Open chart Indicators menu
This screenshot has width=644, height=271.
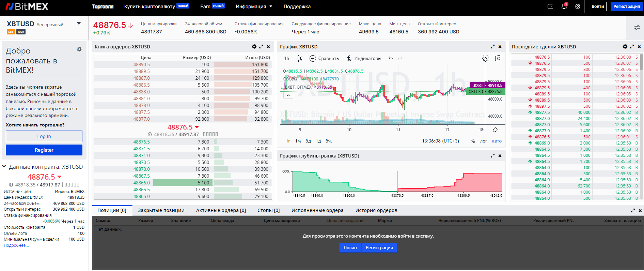coord(364,58)
